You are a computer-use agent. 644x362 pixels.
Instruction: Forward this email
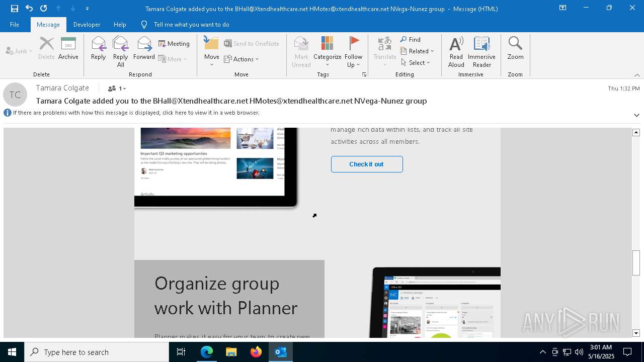144,49
